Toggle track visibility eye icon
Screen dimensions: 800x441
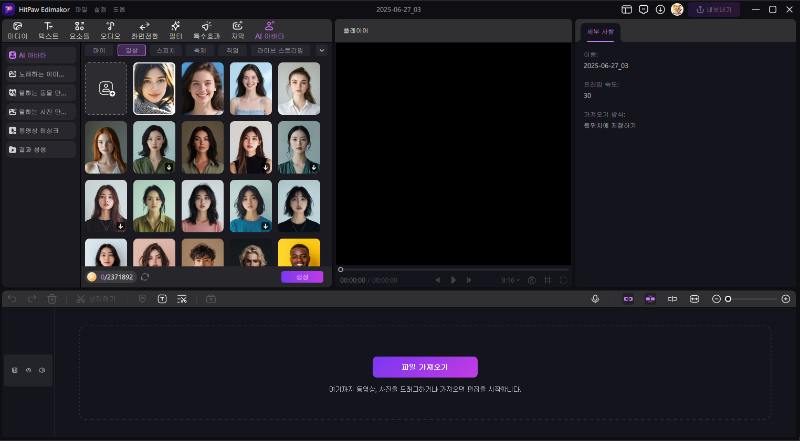point(28,370)
